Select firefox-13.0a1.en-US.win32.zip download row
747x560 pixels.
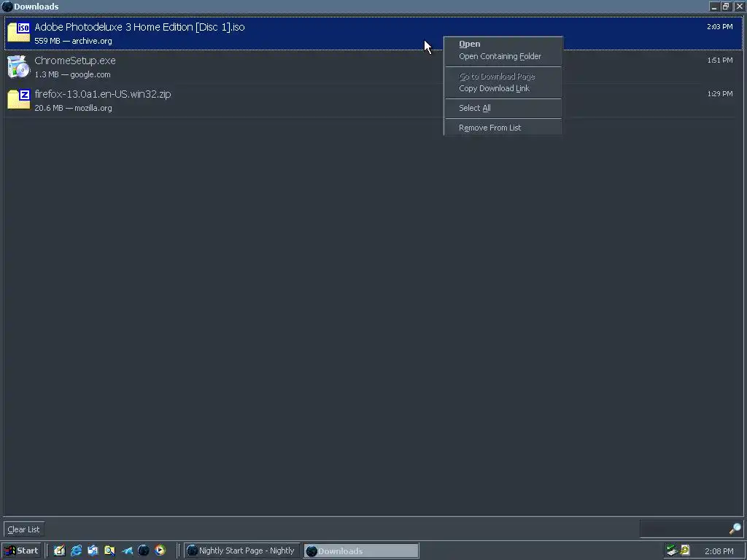click(373, 101)
